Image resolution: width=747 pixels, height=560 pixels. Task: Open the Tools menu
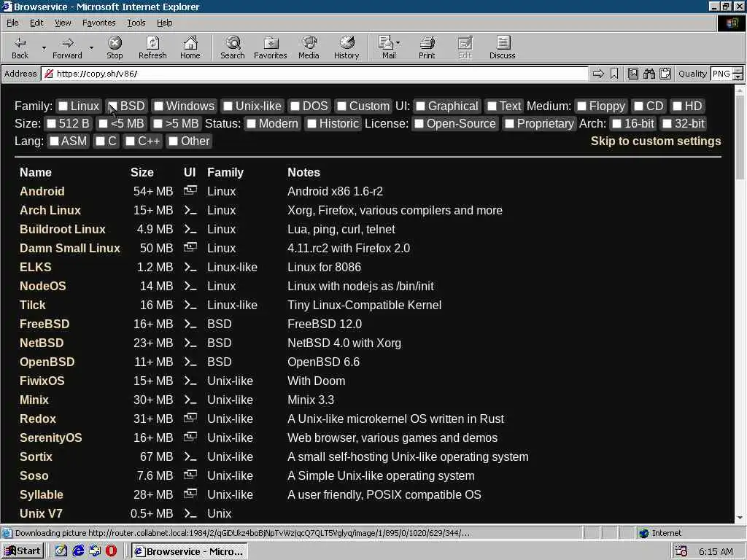pos(136,23)
